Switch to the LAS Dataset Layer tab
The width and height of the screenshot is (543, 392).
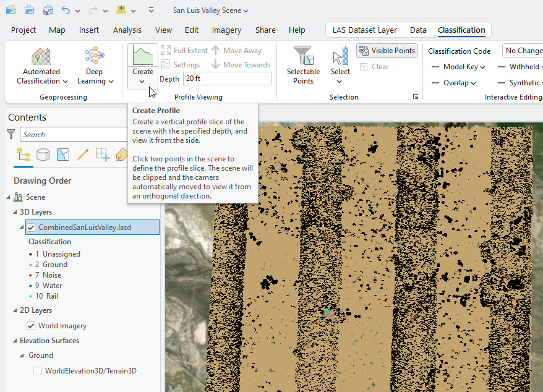(x=364, y=30)
